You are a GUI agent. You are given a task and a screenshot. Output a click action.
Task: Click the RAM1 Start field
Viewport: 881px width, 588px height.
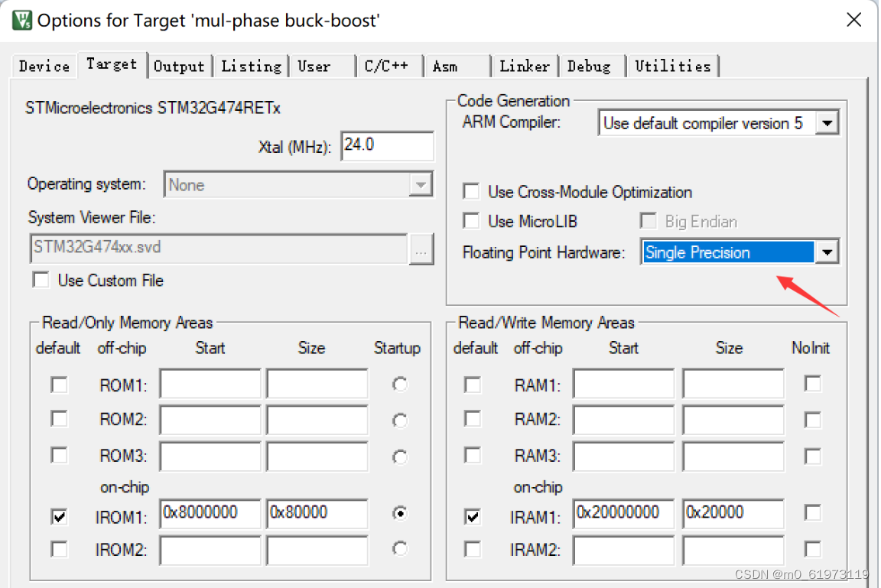624,384
